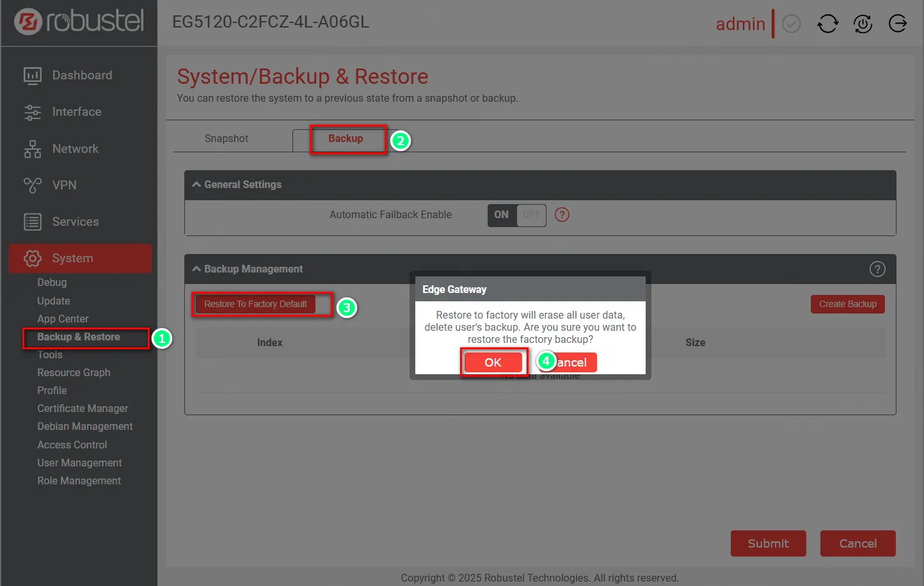Collapse the General Settings section
Image resolution: width=924 pixels, height=586 pixels.
pyautogui.click(x=196, y=185)
